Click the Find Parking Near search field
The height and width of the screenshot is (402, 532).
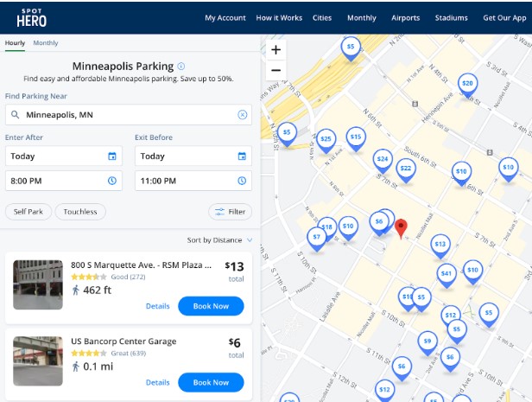[x=128, y=115]
